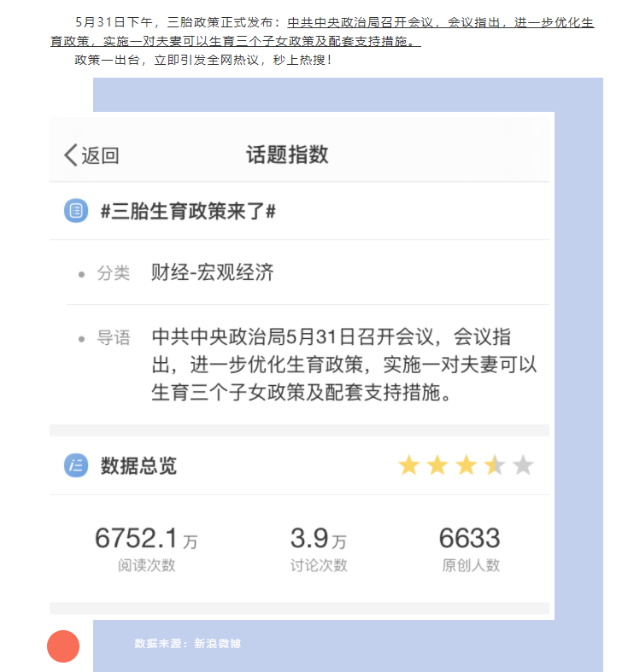Click the 数据来源：新浪微博 caption

[187, 643]
